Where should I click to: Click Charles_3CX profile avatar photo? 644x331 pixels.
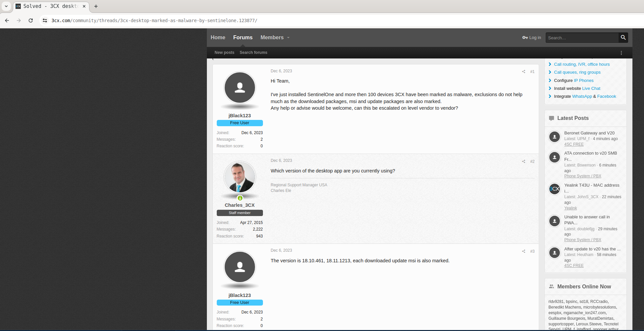point(240,177)
